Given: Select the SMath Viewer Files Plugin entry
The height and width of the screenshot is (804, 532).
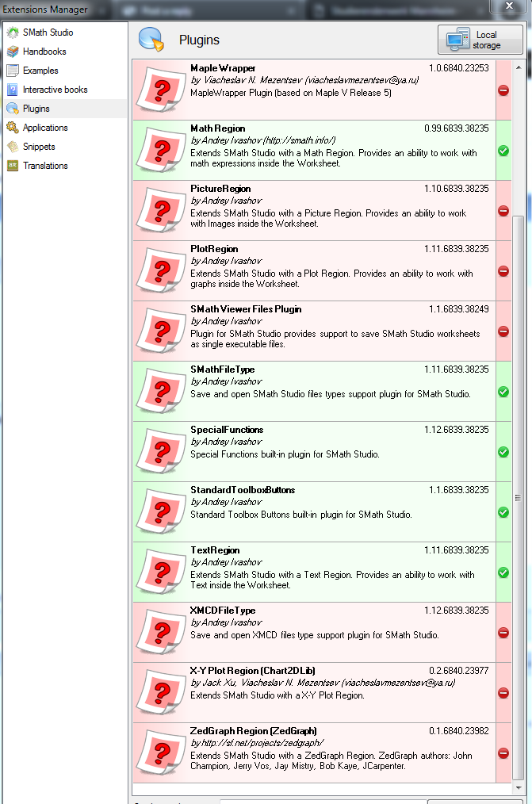Looking at the screenshot, I should click(246, 309).
